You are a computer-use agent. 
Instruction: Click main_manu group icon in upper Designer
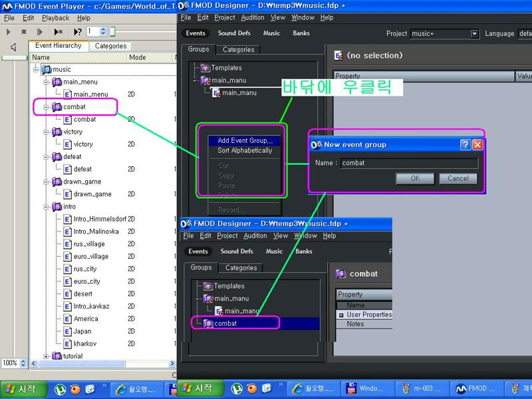coord(205,80)
